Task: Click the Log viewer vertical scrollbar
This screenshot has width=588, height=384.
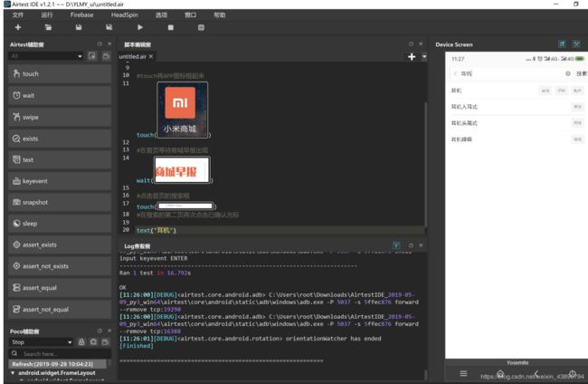Action: 425,375
